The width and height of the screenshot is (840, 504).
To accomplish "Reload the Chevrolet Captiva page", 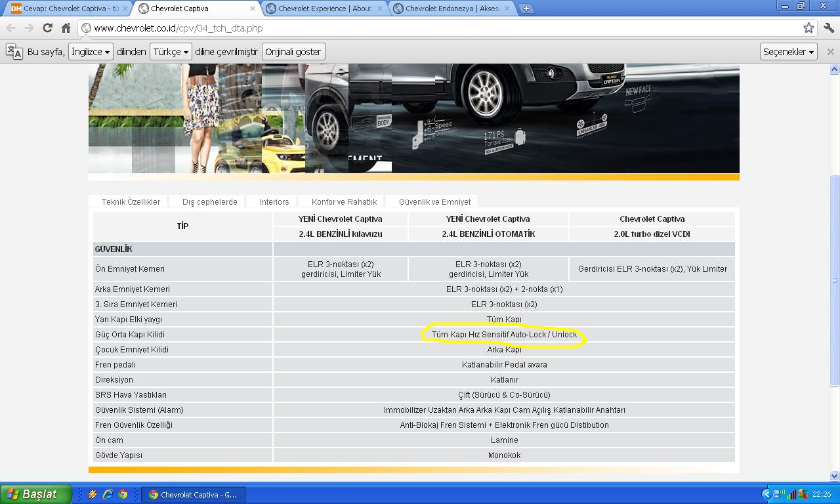I will (47, 28).
